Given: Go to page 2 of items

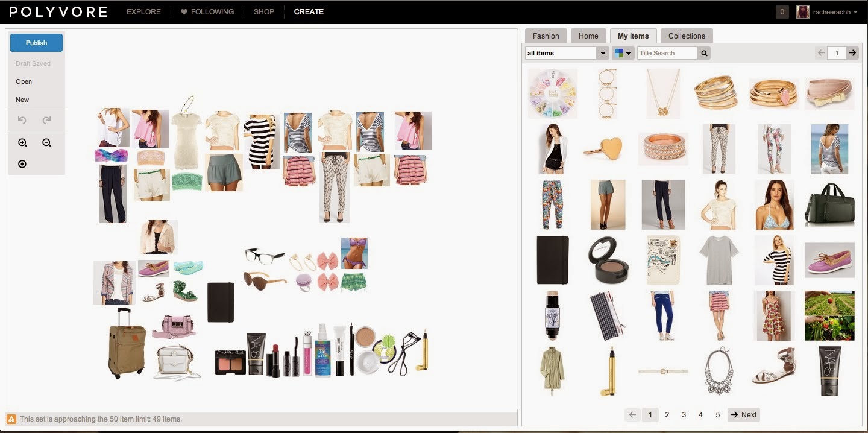Looking at the screenshot, I should (667, 414).
